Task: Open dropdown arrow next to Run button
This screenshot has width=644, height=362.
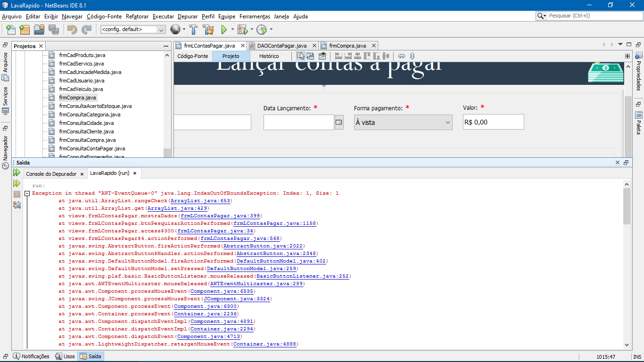Action: coord(233,29)
